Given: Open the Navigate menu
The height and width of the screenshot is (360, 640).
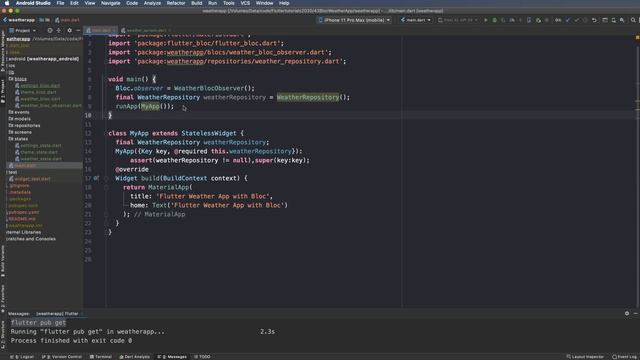Looking at the screenshot, I should [111, 3].
